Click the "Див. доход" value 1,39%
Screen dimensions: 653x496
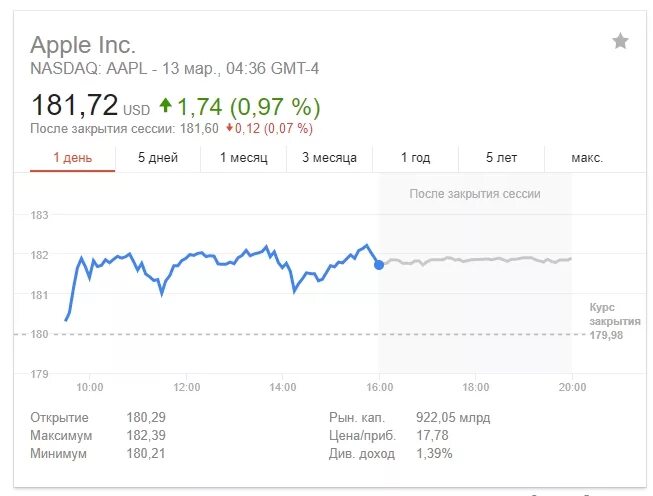[436, 454]
